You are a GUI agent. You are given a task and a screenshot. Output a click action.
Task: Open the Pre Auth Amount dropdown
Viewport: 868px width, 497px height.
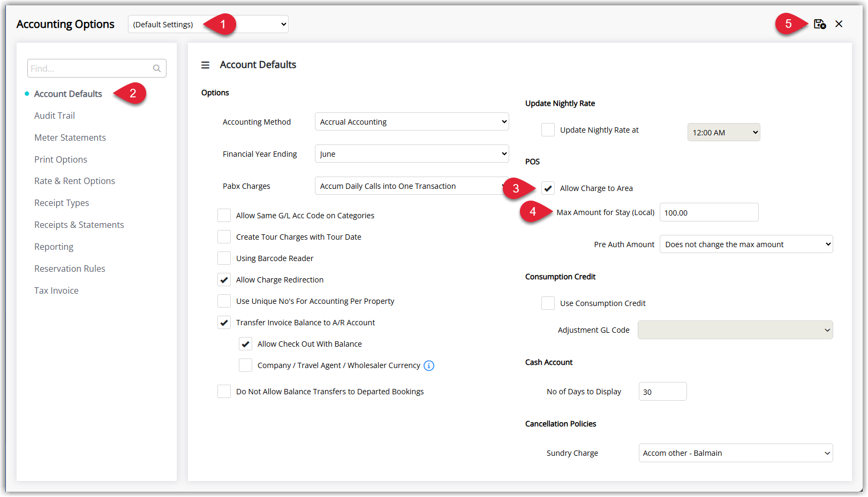pyautogui.click(x=746, y=244)
